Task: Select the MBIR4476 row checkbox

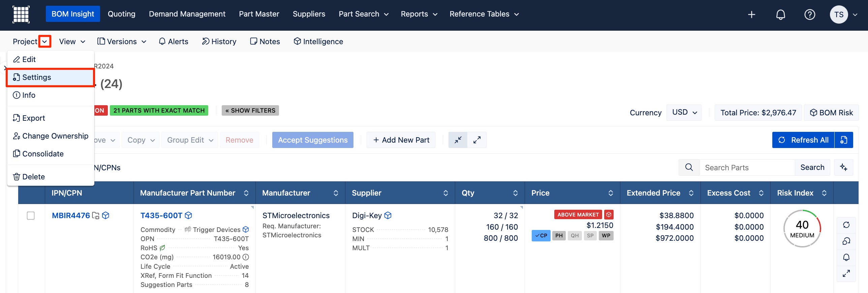Action: (31, 215)
